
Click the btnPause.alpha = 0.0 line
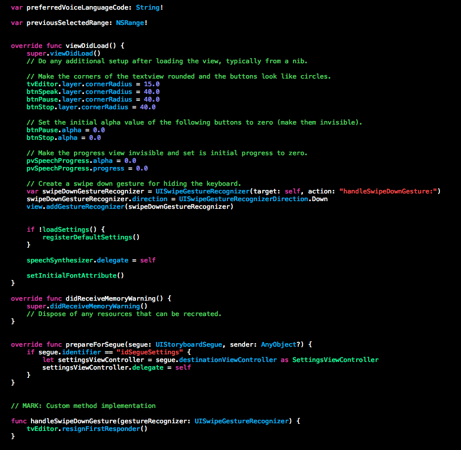[66, 130]
